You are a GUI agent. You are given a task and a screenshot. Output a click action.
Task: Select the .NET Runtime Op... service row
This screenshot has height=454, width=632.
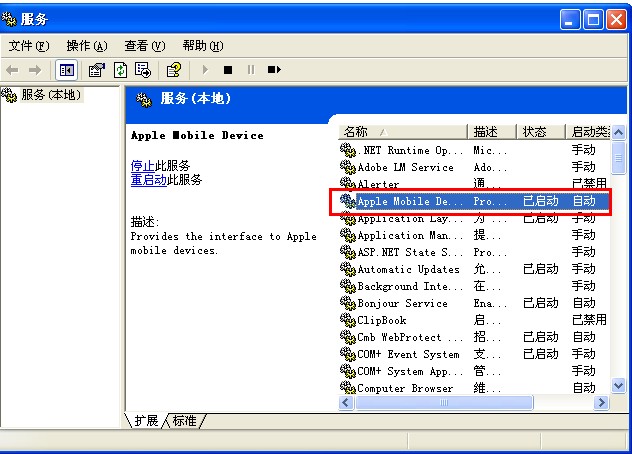(474, 150)
